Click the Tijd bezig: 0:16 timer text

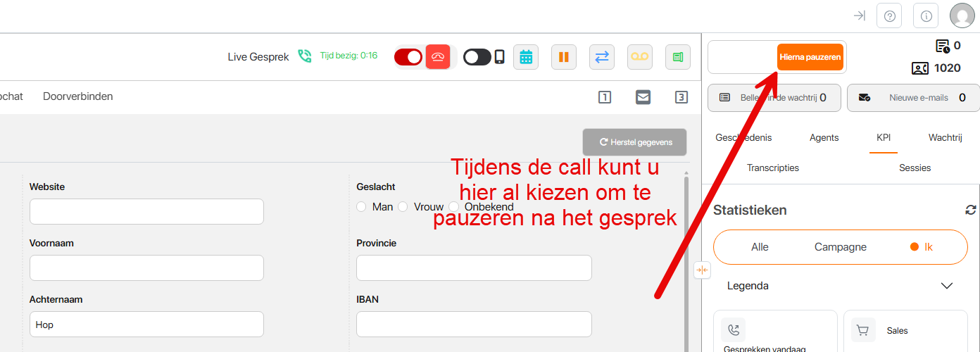(348, 56)
